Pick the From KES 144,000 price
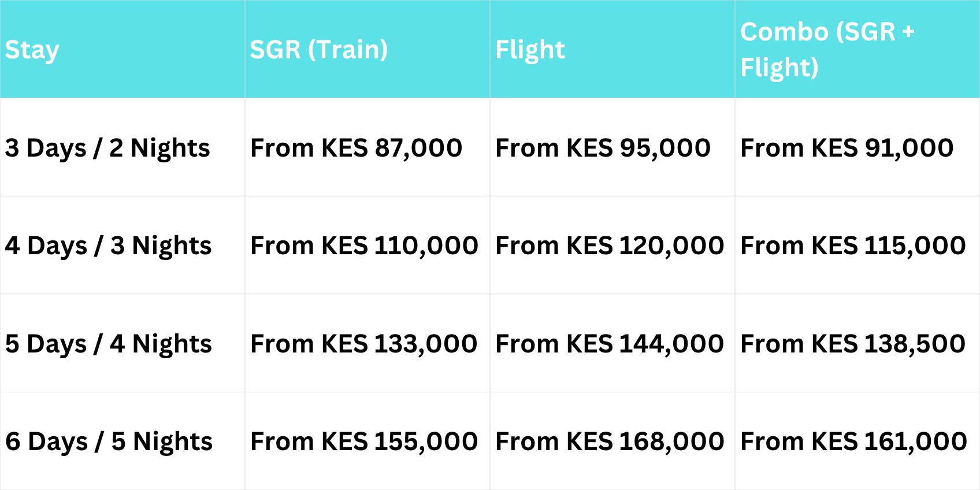Screen dimensions: 980x490 (610, 344)
